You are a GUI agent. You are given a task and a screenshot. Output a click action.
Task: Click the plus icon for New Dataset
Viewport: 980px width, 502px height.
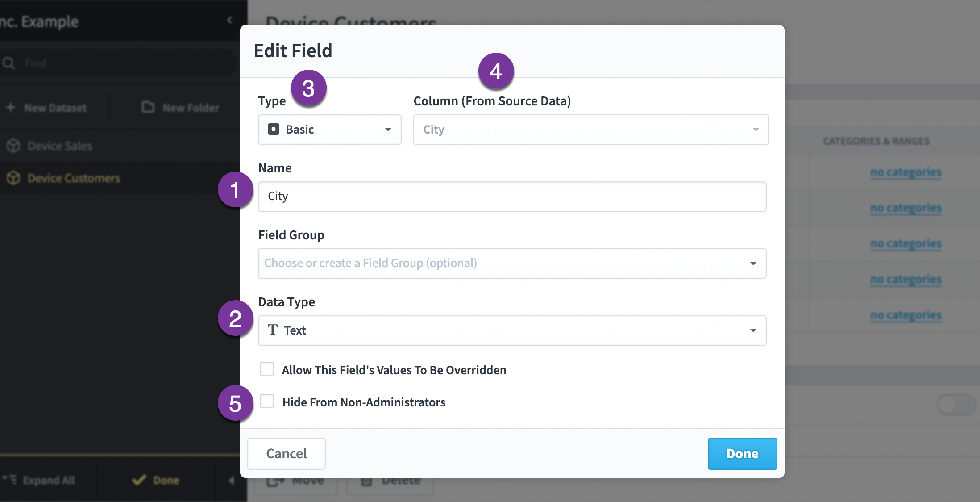coord(11,107)
